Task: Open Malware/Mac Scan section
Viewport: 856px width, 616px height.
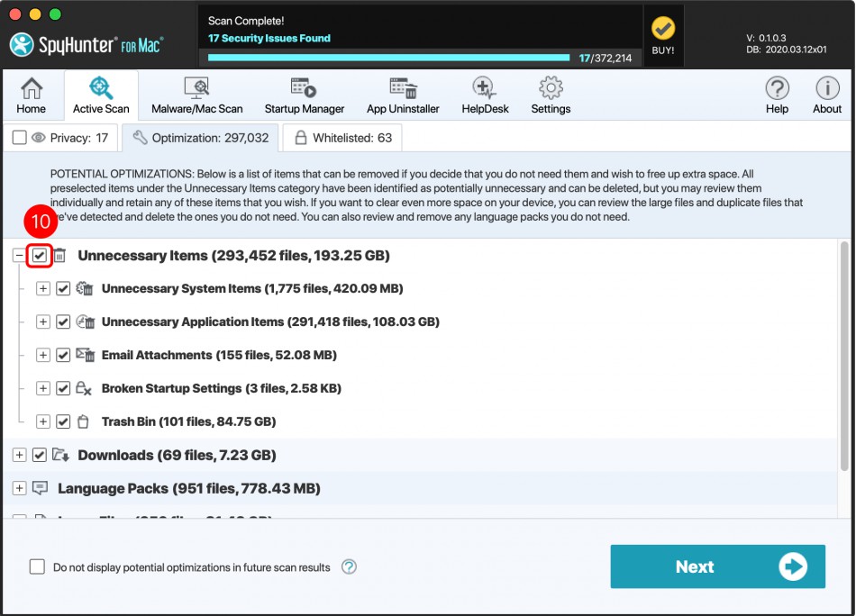Action: [196, 95]
